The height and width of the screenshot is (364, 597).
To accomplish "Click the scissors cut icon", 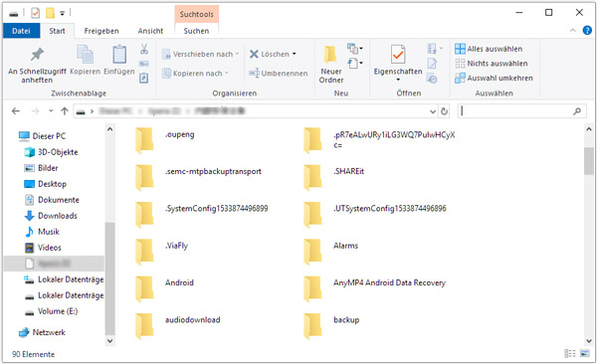I will (x=144, y=49).
